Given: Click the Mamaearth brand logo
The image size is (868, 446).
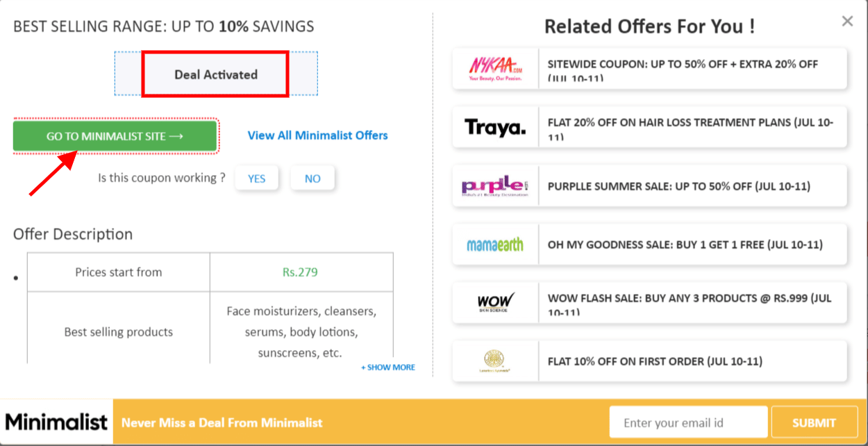Looking at the screenshot, I should point(494,244).
